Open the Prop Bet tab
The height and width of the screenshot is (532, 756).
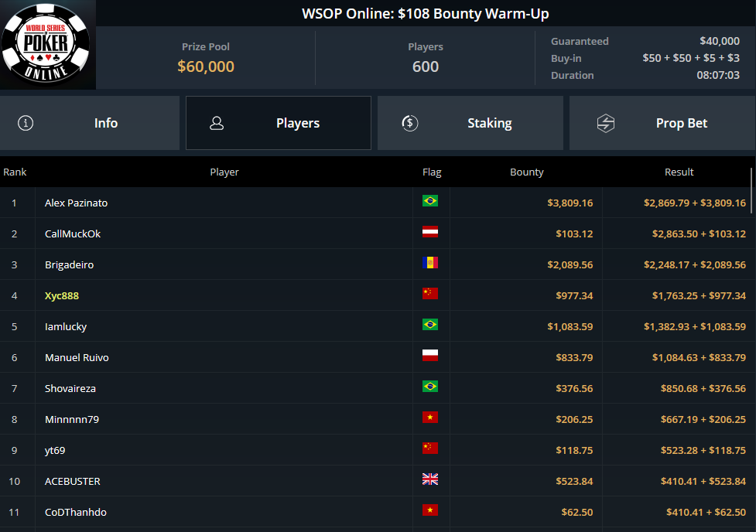pyautogui.click(x=662, y=123)
